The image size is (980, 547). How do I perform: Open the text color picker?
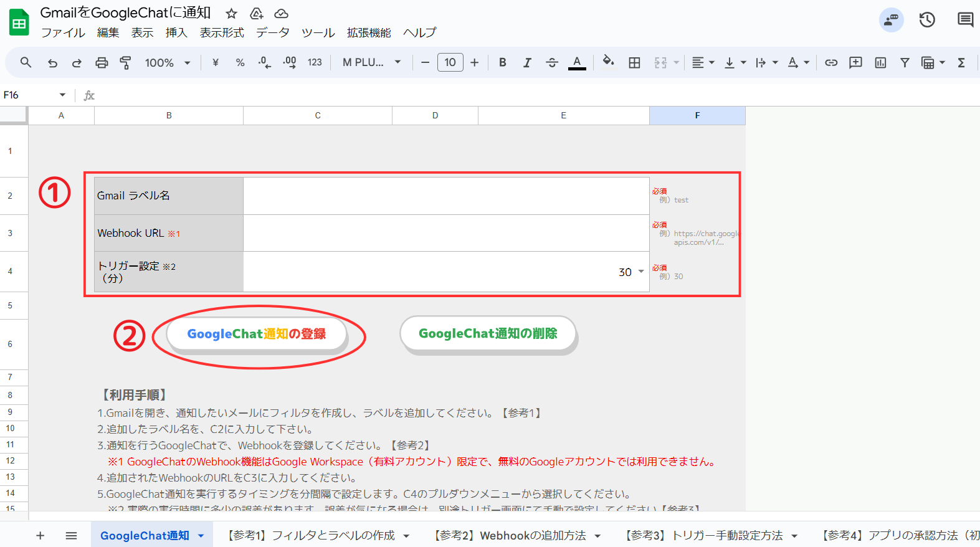point(577,62)
